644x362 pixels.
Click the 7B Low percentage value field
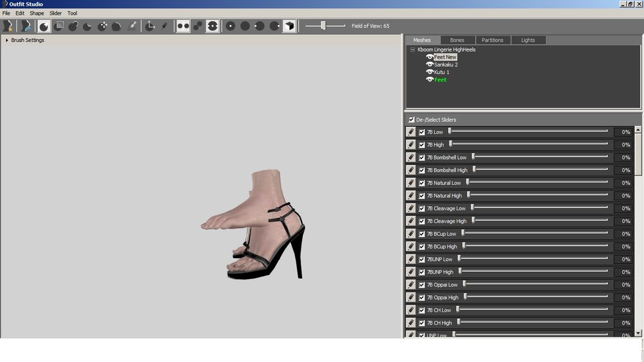pos(624,132)
